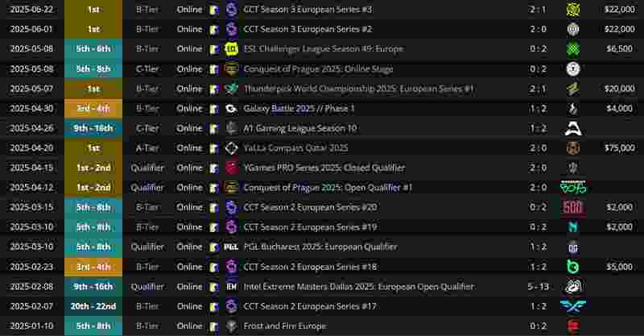This screenshot has height=336, width=644.
Task: Open Frost and Fire Europe link
Action: click(285, 326)
